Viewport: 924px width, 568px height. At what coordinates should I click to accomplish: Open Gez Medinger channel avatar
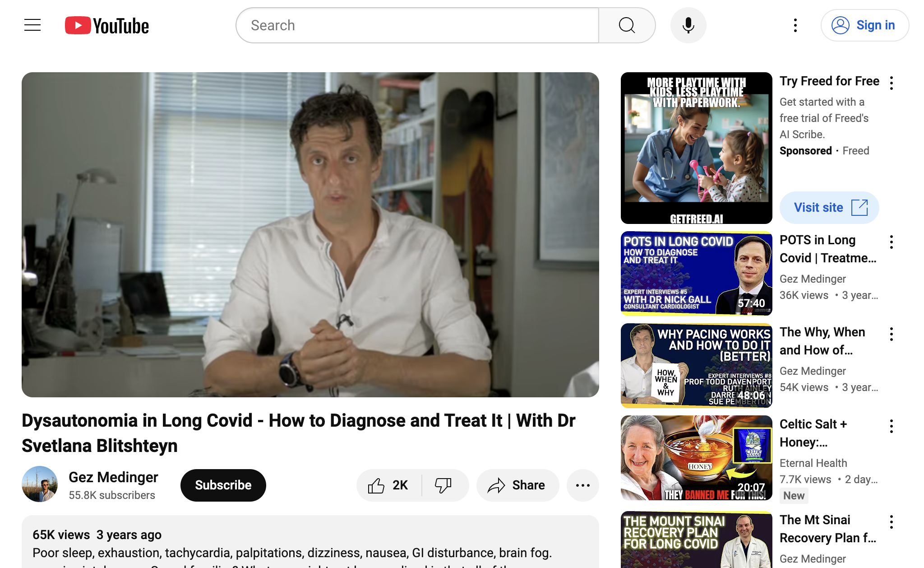click(40, 484)
